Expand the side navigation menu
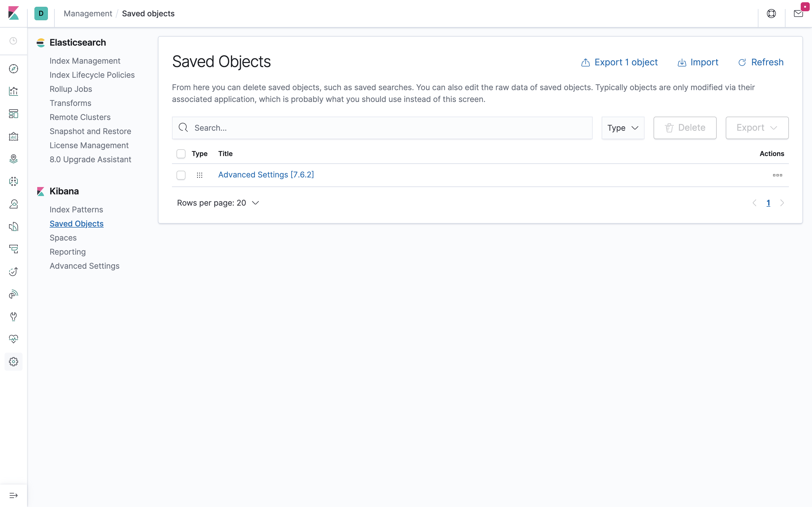 pyautogui.click(x=14, y=495)
